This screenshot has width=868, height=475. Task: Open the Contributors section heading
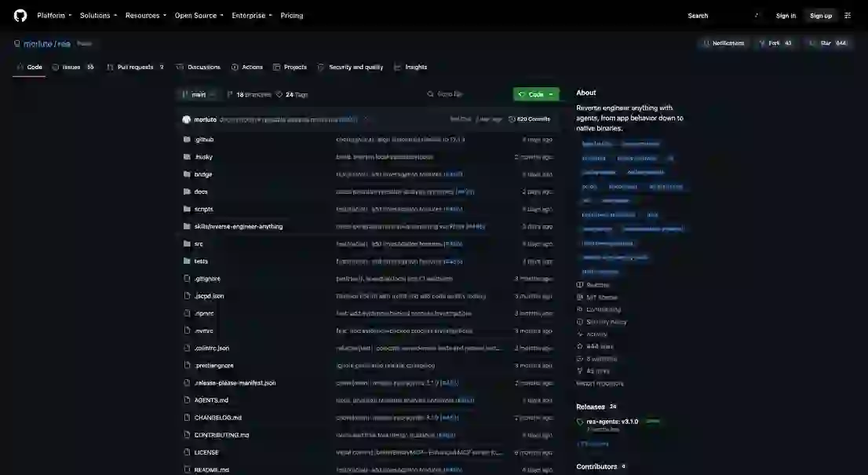[596, 466]
